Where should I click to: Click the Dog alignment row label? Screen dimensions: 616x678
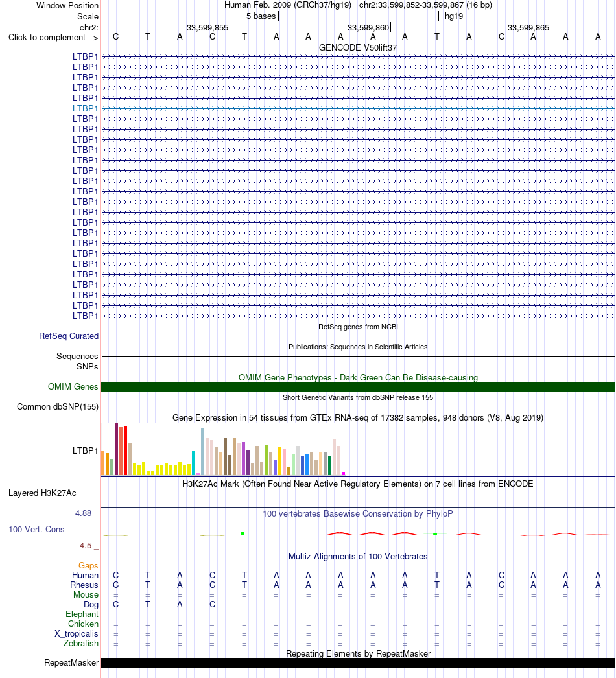tap(91, 605)
